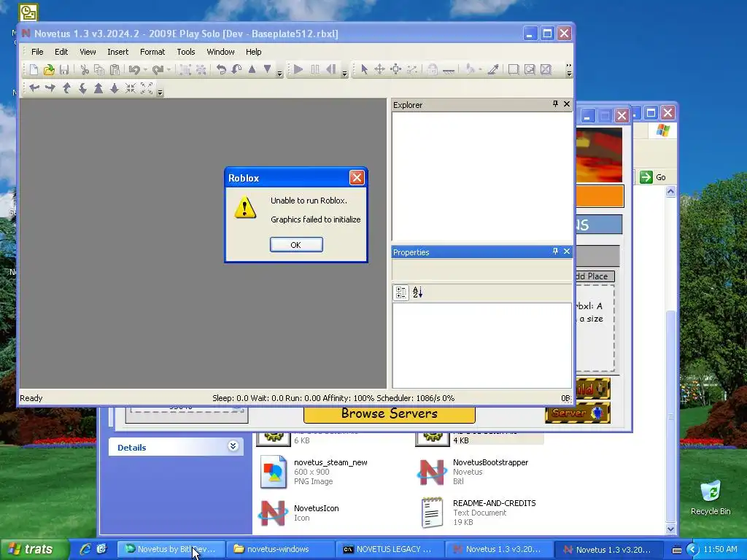Click the camera zoom out icon
747x560 pixels.
point(115,88)
